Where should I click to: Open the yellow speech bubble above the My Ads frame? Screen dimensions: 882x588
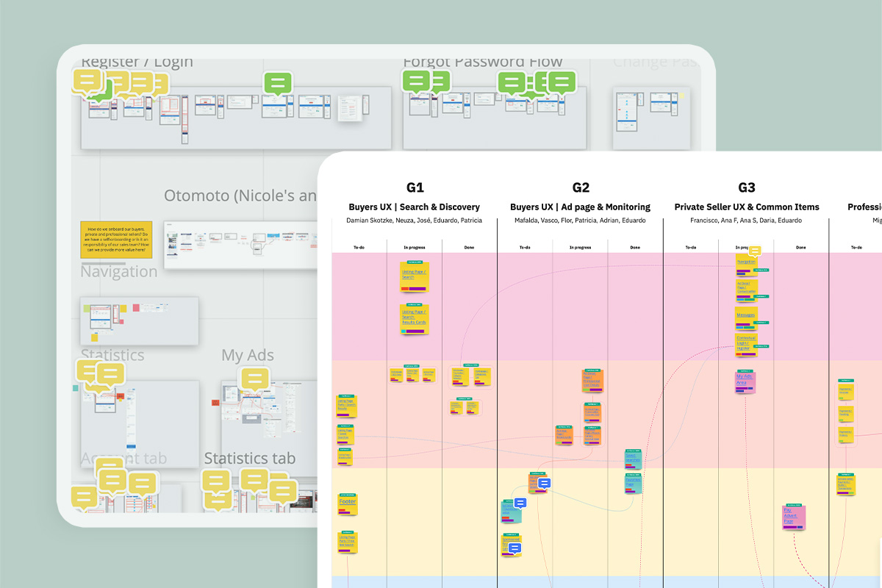pyautogui.click(x=254, y=379)
